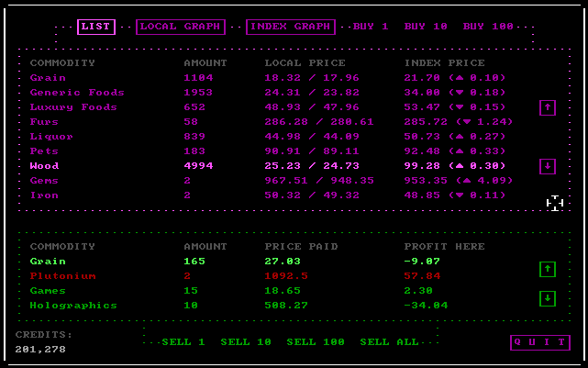
Task: Open the INDEX GRAPH tab
Action: (290, 27)
